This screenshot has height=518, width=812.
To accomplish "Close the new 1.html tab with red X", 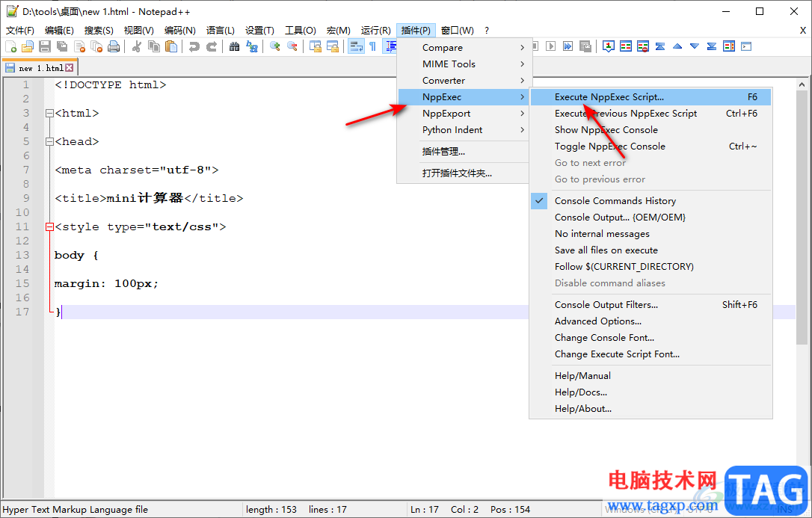I will (x=70, y=68).
